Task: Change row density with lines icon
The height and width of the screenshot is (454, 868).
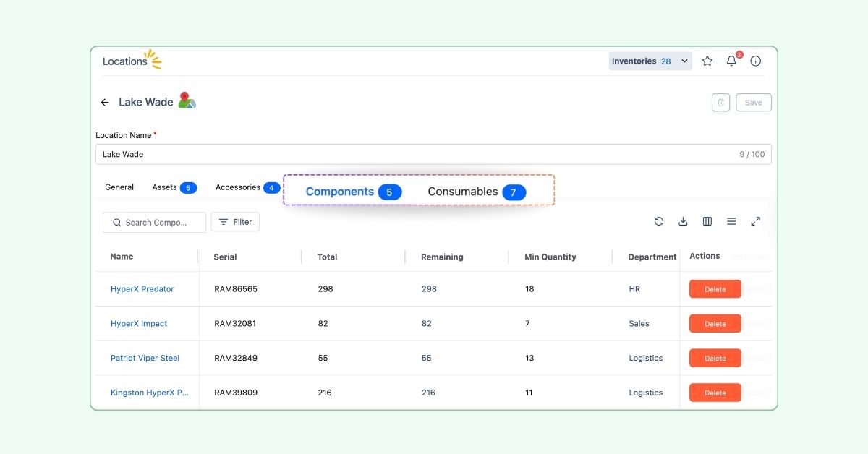Action: (731, 222)
